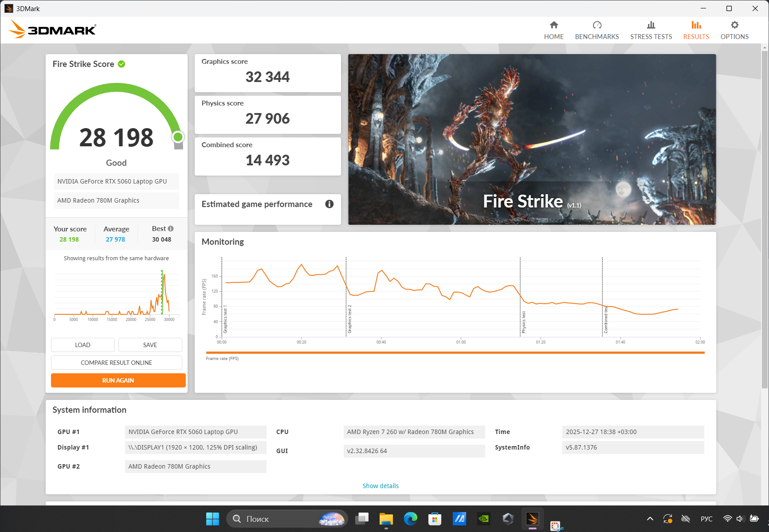Open the Home tab icon

point(553,25)
